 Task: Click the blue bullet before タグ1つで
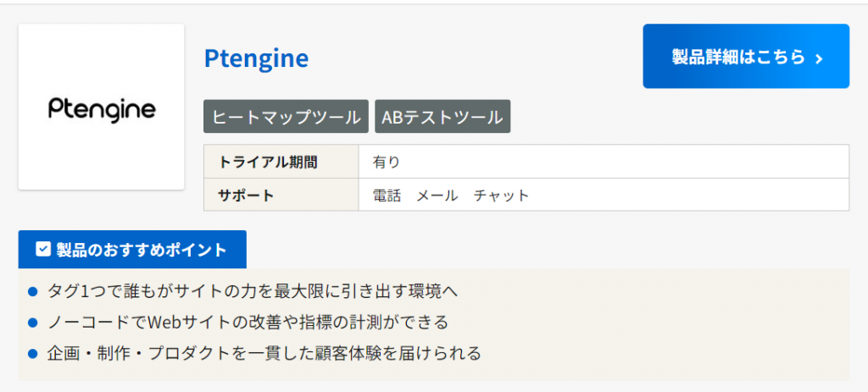(33, 292)
